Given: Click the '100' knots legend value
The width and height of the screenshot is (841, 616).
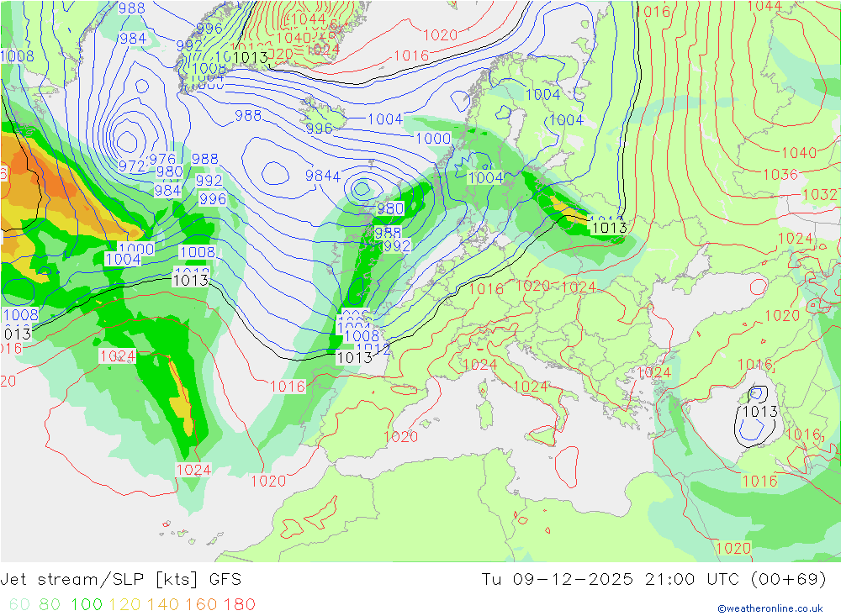Looking at the screenshot, I should click(x=87, y=604).
